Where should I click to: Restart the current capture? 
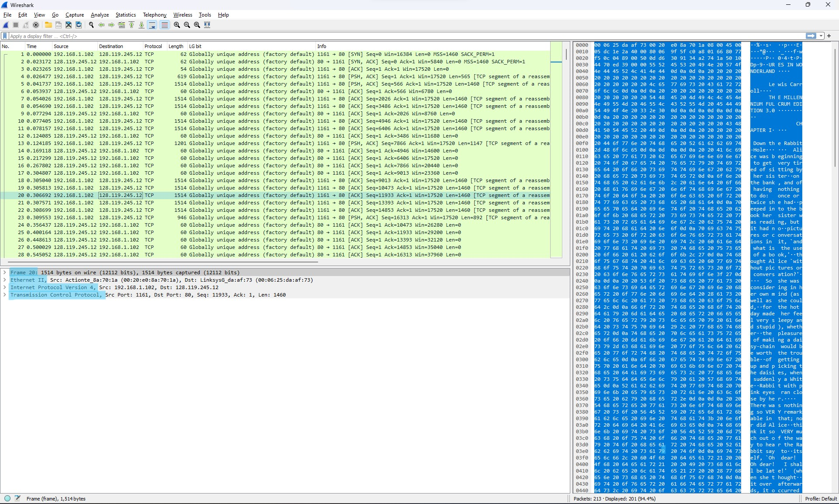point(26,25)
